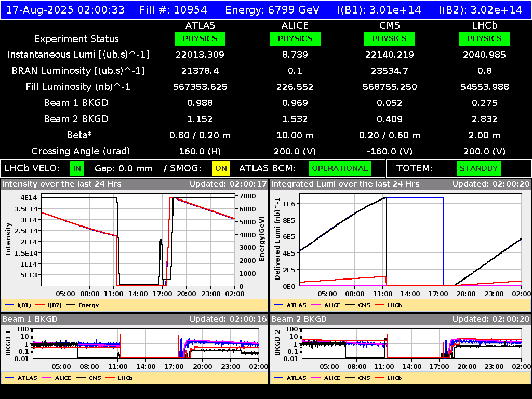
Task: Click the ALICE PHYSICS status indicator
Action: (x=295, y=38)
